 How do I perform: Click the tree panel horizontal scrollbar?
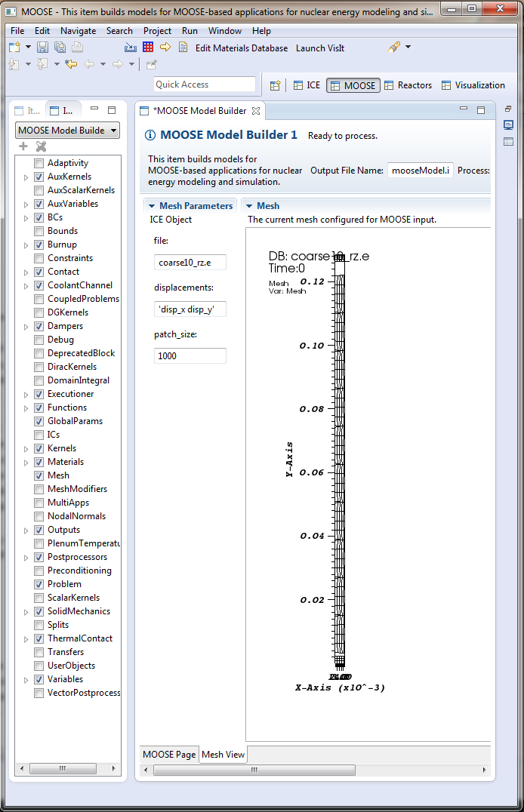pos(67,768)
